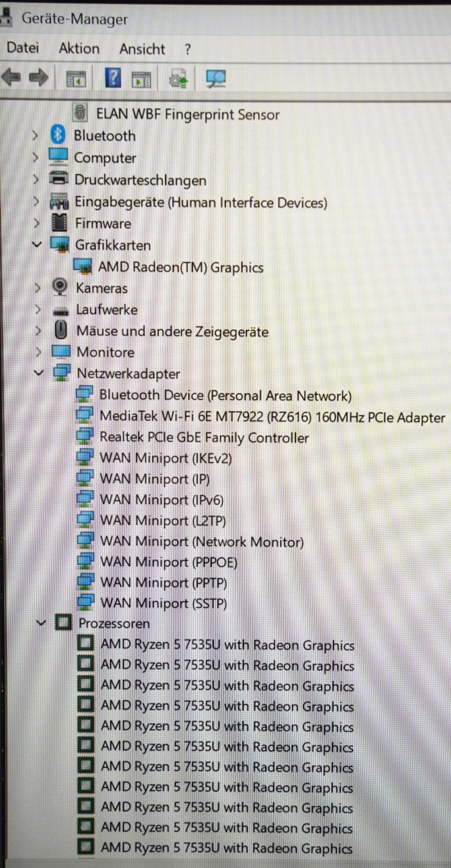Collapse the Prozessoren category
451x868 pixels.
[41, 622]
